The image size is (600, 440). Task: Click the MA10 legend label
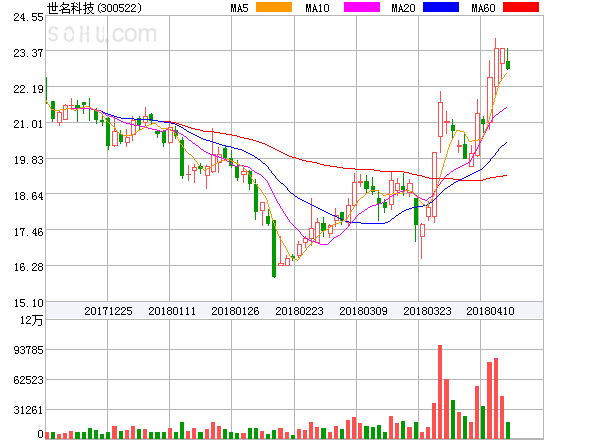point(317,8)
